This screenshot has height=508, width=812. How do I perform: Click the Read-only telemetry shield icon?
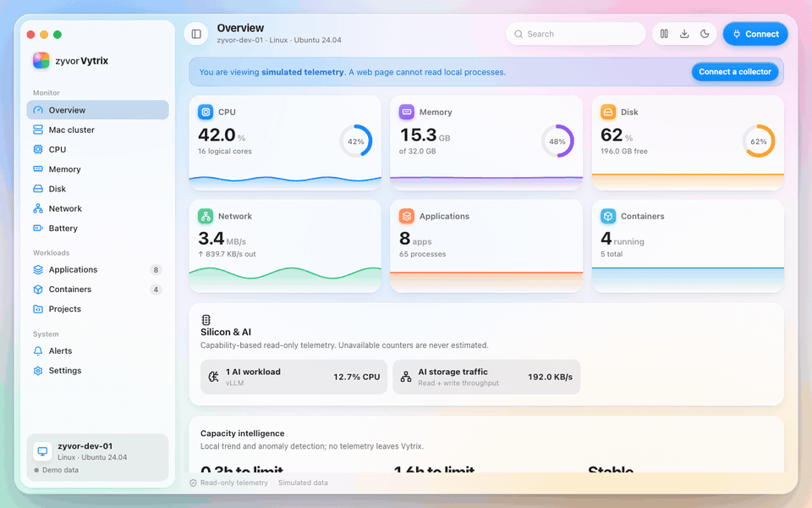193,483
